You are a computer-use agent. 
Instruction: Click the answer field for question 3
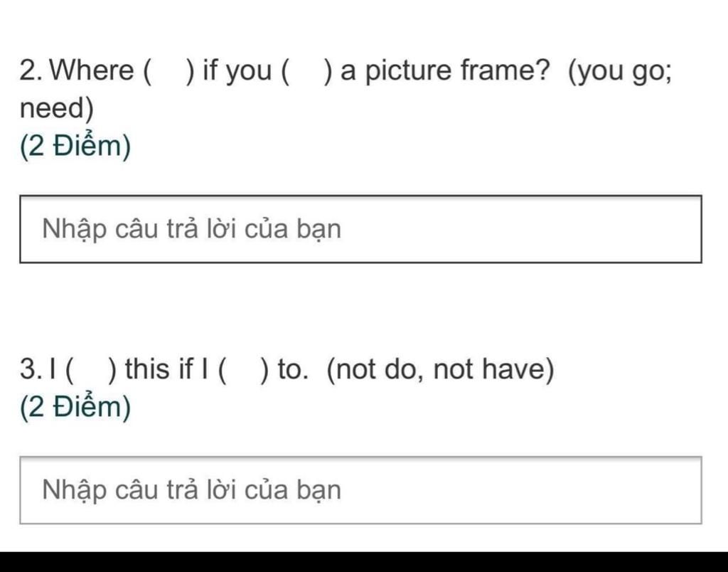tap(360, 490)
